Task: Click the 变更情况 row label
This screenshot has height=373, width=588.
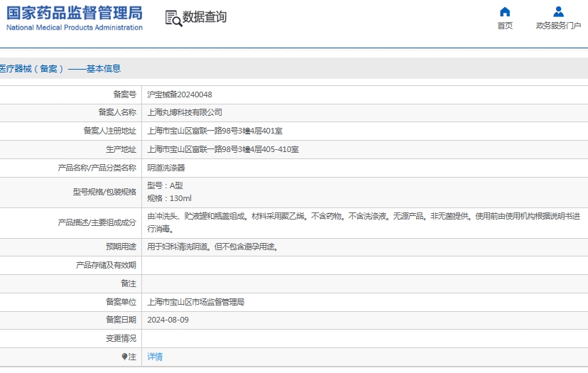Action: [121, 338]
